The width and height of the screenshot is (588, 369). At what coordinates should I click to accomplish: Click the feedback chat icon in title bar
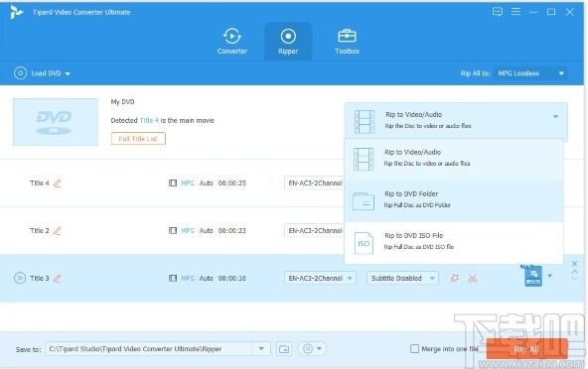[498, 12]
